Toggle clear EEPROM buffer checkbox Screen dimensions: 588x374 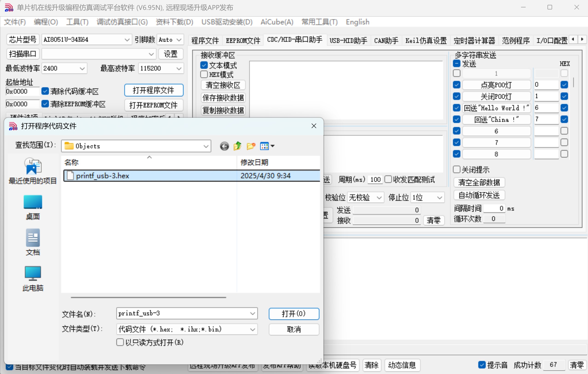click(x=45, y=104)
